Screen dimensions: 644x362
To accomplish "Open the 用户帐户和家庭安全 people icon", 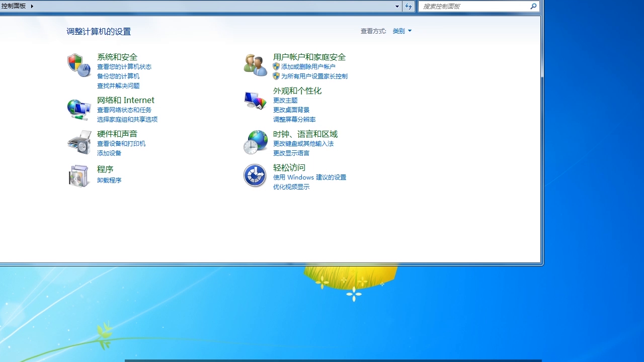I will pos(255,65).
